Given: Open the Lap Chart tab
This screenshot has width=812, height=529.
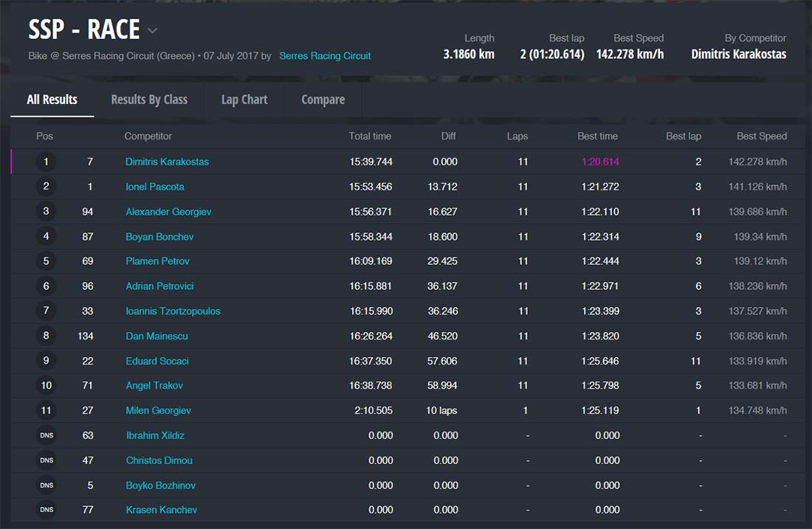Looking at the screenshot, I should [244, 100].
